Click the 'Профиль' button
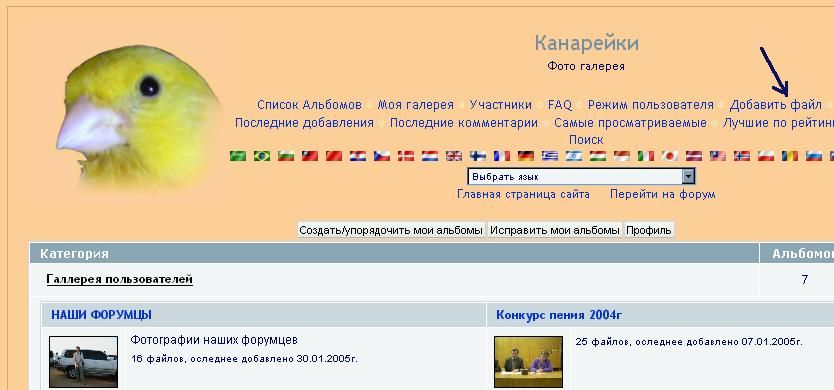Image resolution: width=834 pixels, height=390 pixels. tap(649, 230)
